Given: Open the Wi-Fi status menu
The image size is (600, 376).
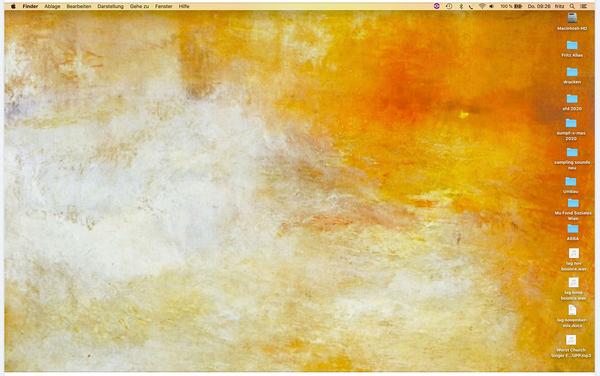Looking at the screenshot, I should tap(482, 6).
